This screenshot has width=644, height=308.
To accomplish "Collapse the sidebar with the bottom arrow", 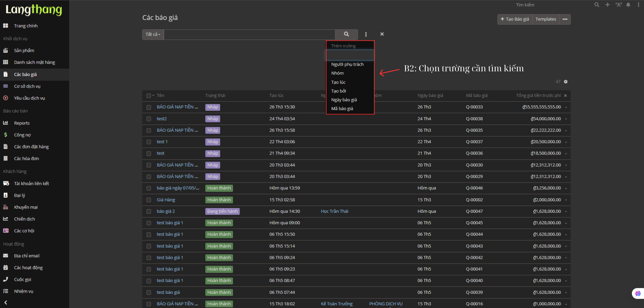I will [6, 302].
